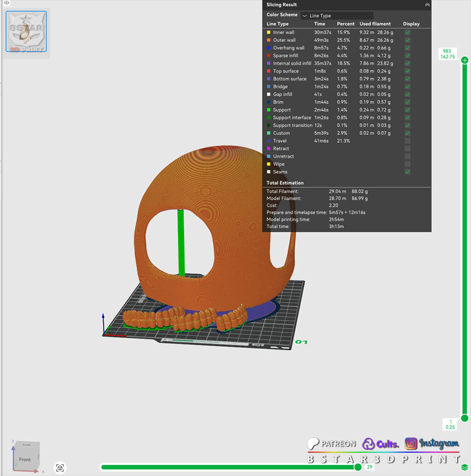The width and height of the screenshot is (471, 476).
Task: Click the Bottom surface row label
Action: pos(290,79)
